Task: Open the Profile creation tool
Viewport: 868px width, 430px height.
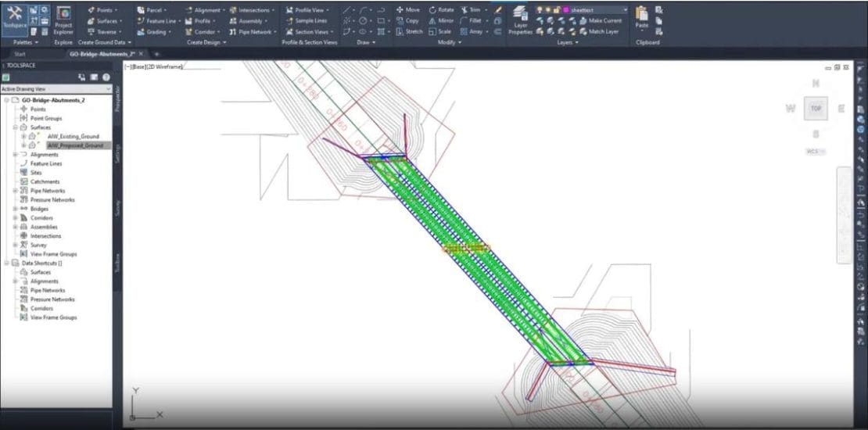Action: [200, 21]
